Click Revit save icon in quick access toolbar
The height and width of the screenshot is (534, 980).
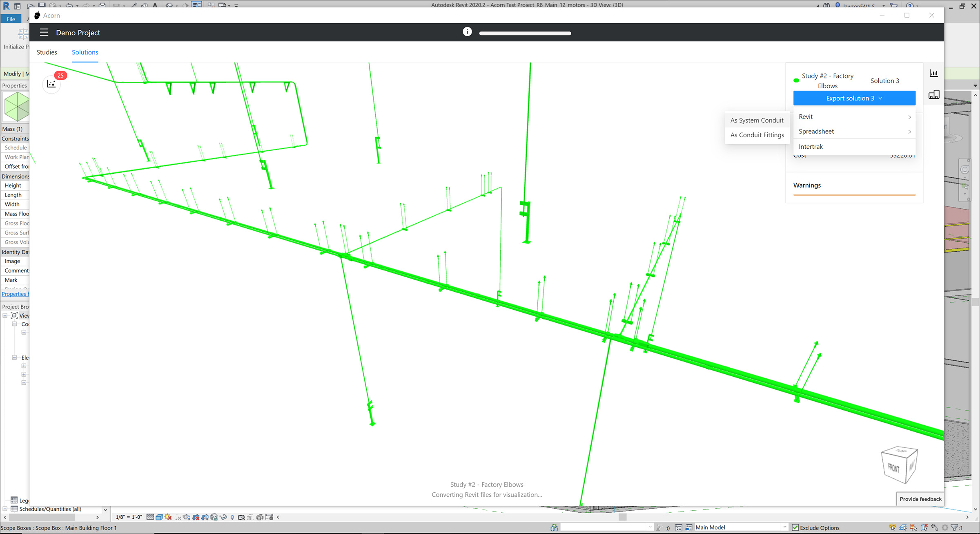click(x=42, y=5)
